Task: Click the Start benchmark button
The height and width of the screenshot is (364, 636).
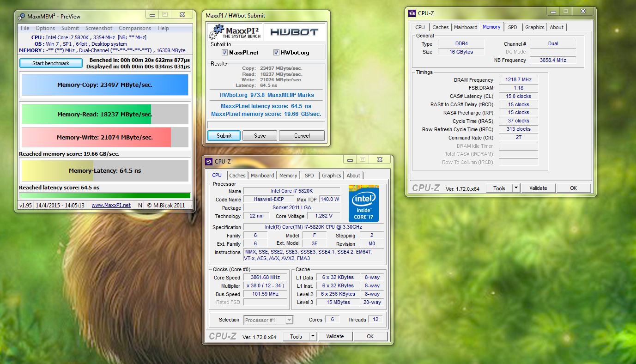Action: tap(51, 63)
